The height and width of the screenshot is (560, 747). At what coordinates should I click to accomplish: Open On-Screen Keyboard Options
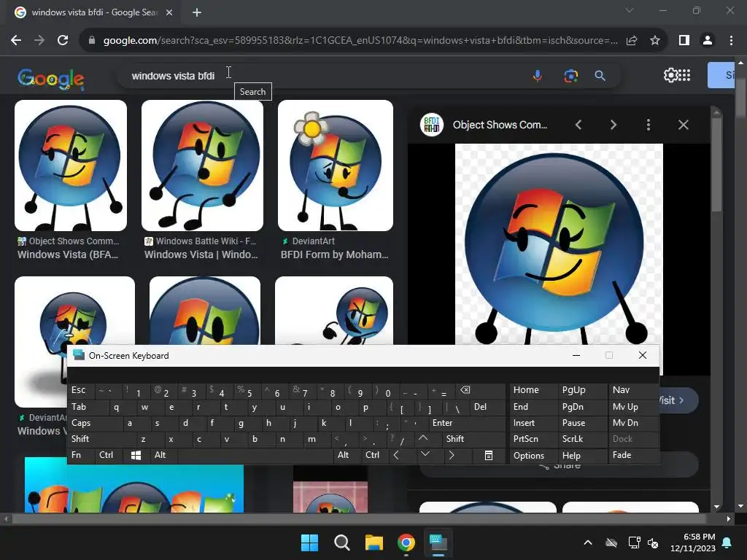click(x=533, y=455)
